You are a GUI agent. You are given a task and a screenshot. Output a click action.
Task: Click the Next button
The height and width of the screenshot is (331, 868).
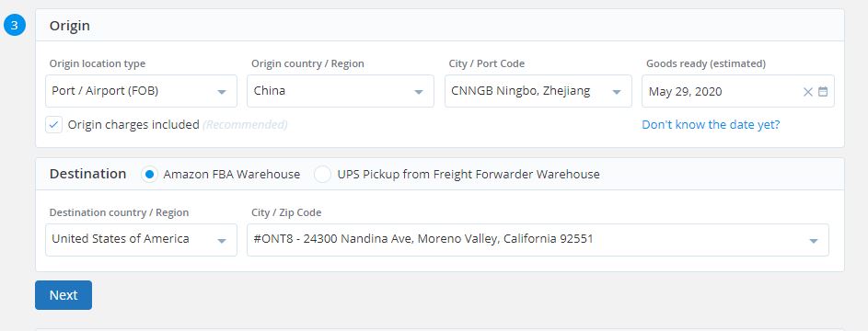pyautogui.click(x=64, y=295)
